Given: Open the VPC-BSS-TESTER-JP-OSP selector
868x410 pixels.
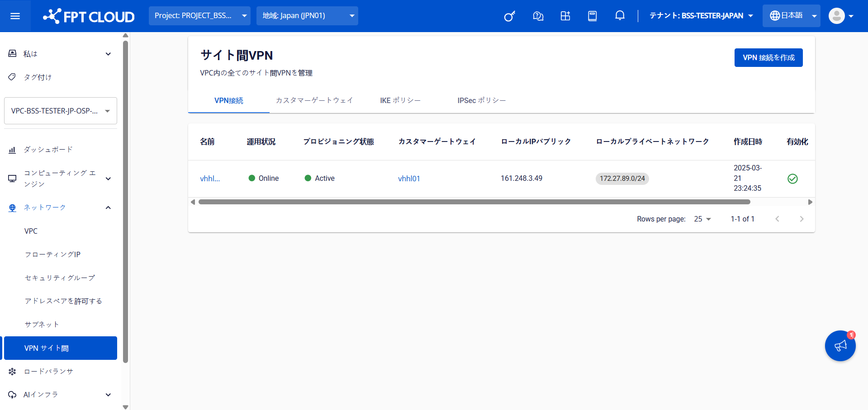Looking at the screenshot, I should 61,111.
